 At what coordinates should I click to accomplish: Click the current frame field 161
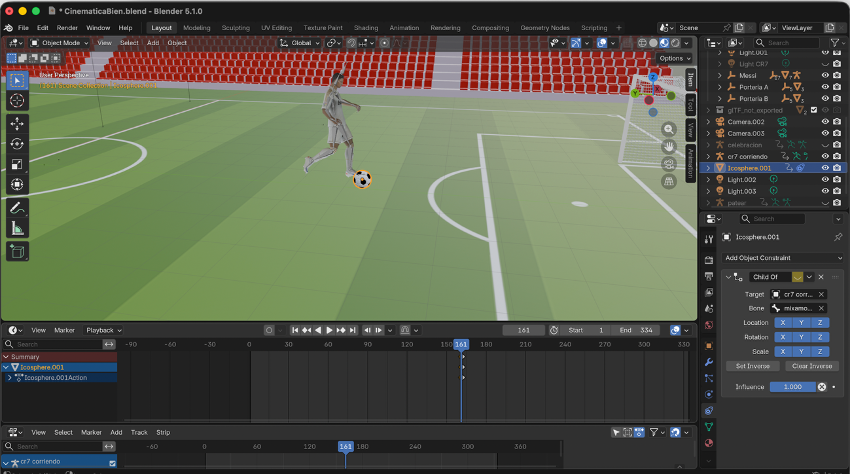click(524, 330)
